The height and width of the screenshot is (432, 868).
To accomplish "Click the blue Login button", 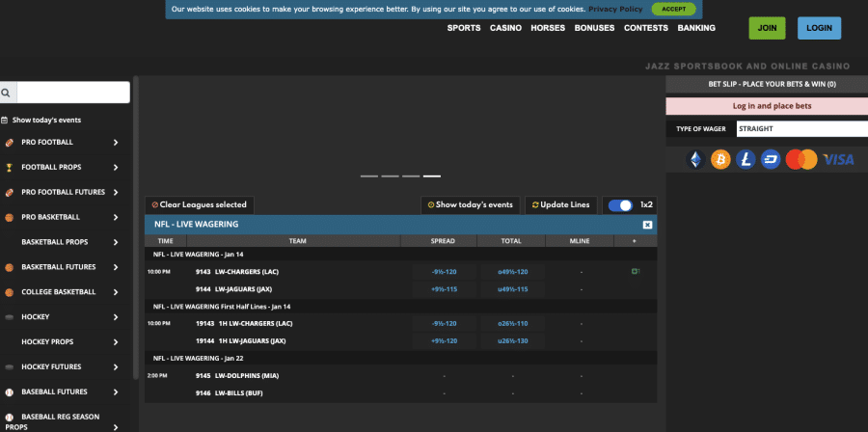I will [819, 28].
